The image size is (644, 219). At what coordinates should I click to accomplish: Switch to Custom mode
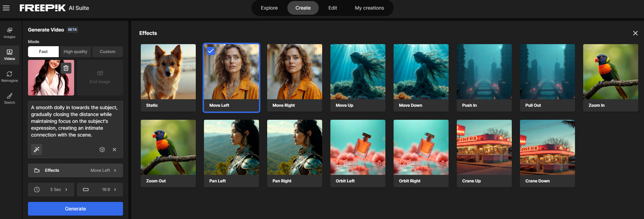107,52
